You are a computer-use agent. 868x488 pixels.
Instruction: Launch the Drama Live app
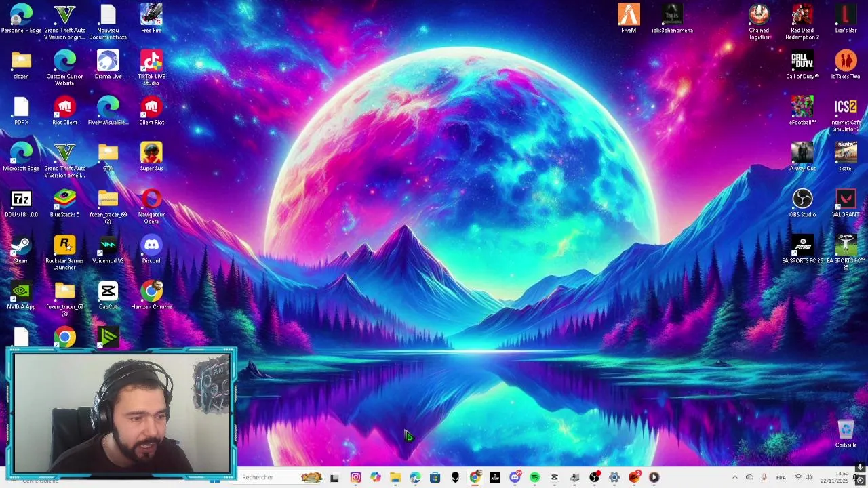(108, 64)
